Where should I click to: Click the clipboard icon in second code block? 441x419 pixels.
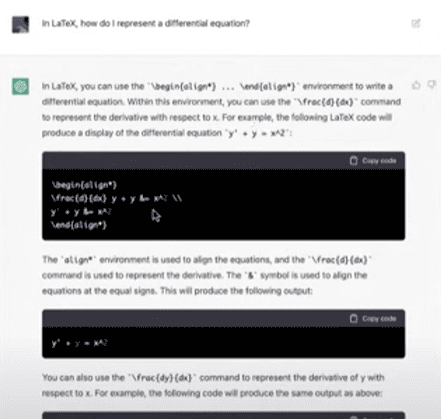click(354, 319)
